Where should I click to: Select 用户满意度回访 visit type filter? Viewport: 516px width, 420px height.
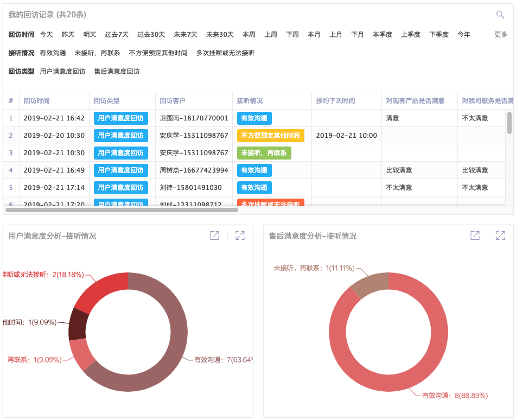(x=62, y=71)
